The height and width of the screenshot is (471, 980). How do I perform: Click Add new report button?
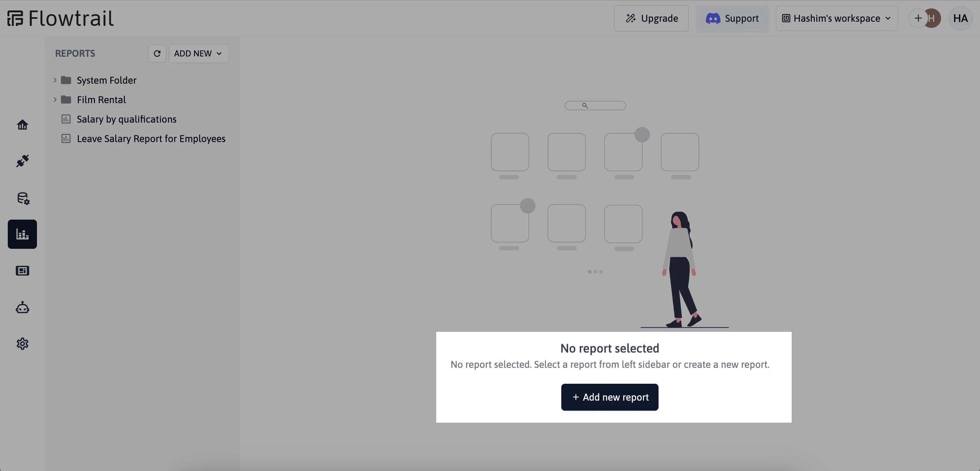(609, 397)
